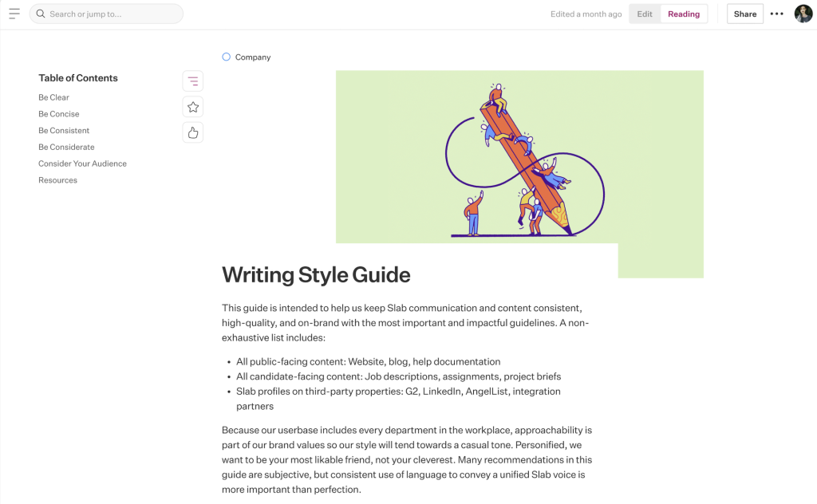Screen dimensions: 817x504
Task: Focus the Search or jump to field
Action: [x=106, y=14]
